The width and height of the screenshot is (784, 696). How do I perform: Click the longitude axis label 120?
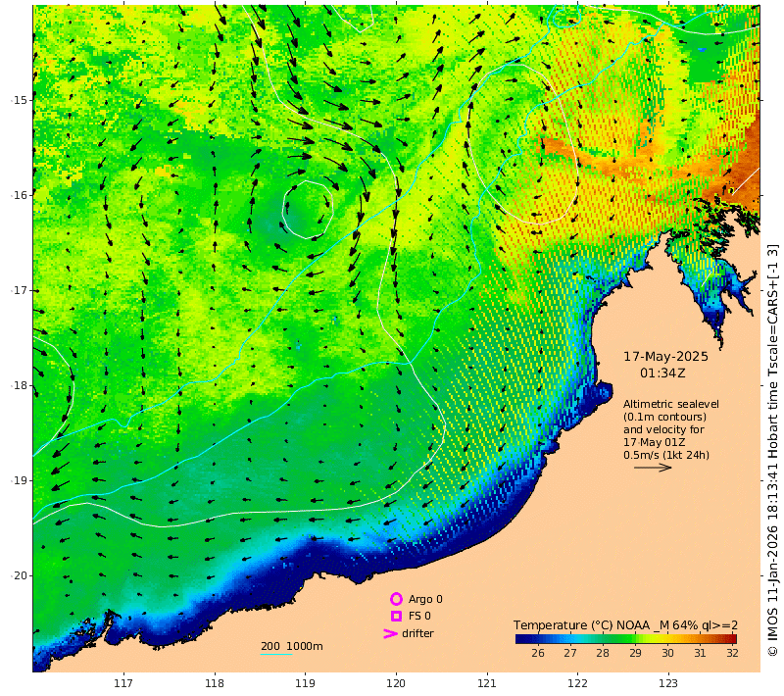coord(396,683)
